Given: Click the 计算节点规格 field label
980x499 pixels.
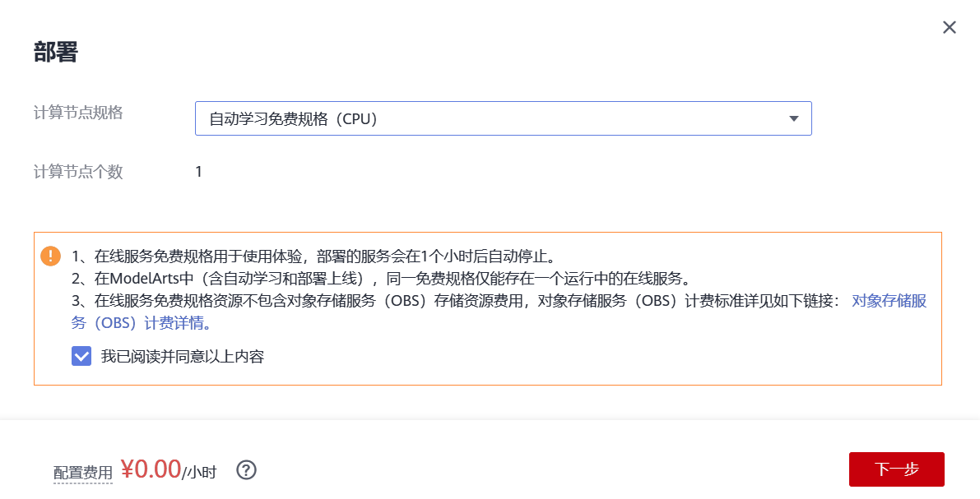Looking at the screenshot, I should click(x=78, y=113).
